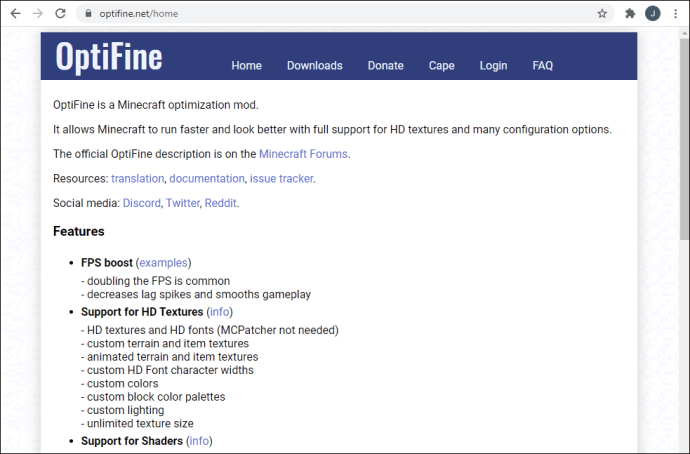
Task: Click the FPS boost examples link
Action: pyautogui.click(x=163, y=263)
